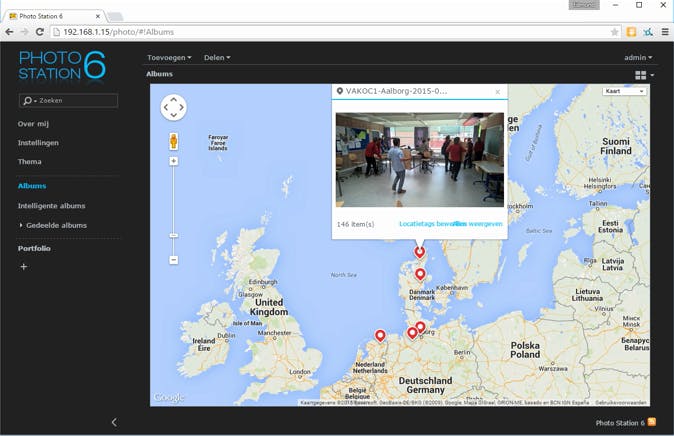
Task: Open Gebruiksvoorwaarden map terms link
Action: point(621,403)
